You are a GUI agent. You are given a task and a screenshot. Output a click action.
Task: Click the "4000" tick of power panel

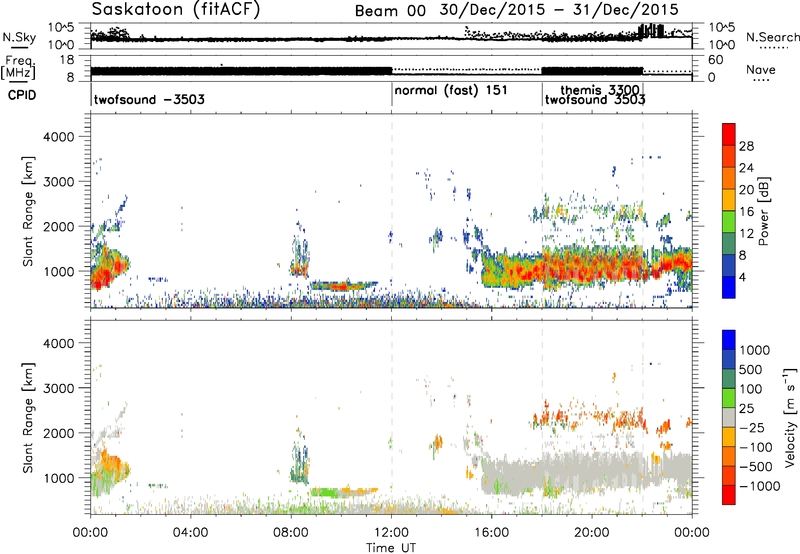click(59, 137)
